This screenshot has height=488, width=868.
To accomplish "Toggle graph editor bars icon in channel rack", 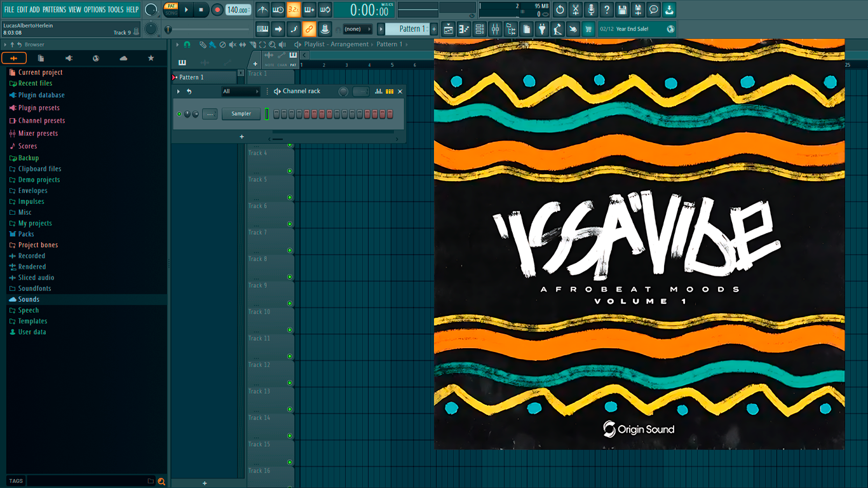I will tap(379, 91).
